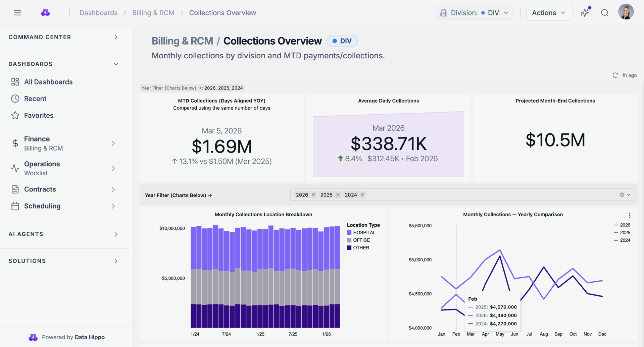
Task: Collapse the Dashboards section
Action: pyautogui.click(x=116, y=64)
